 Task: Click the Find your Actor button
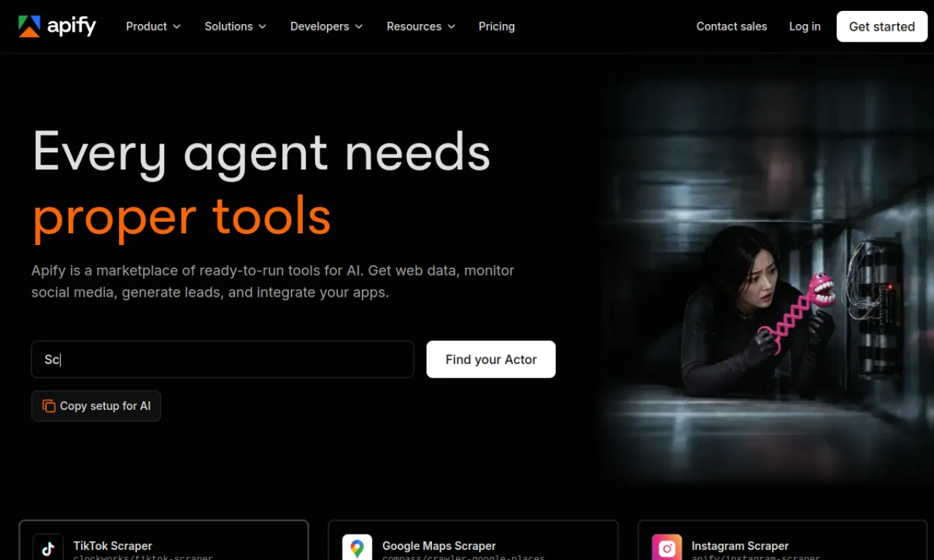(491, 359)
